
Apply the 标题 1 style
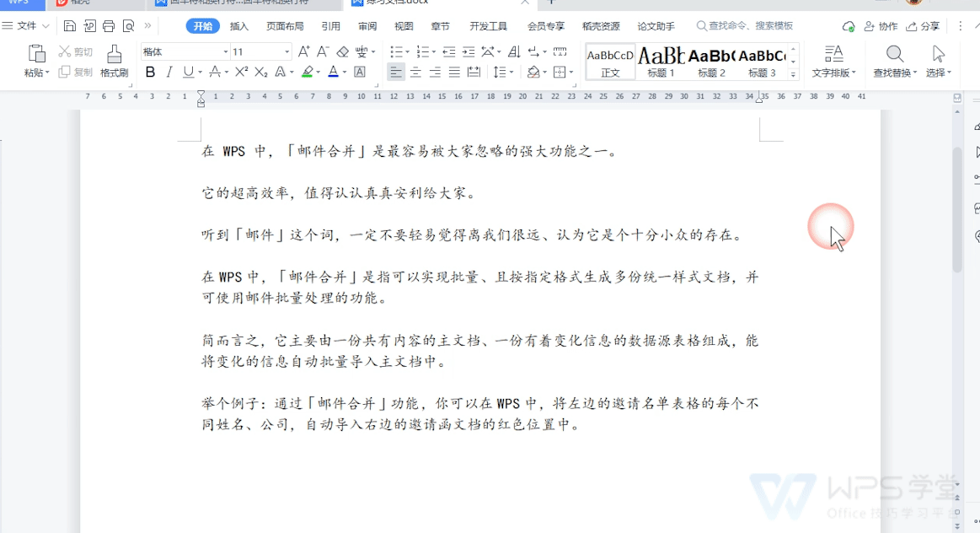[661, 62]
